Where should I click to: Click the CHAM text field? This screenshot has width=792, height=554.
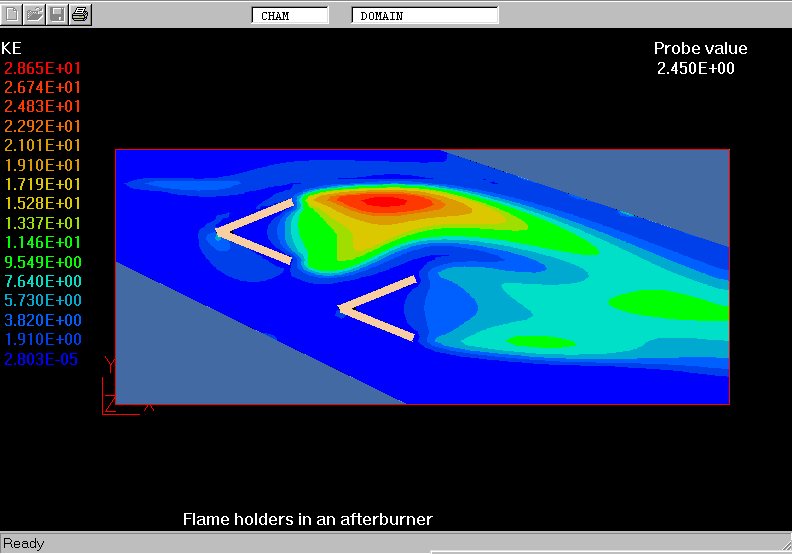pos(289,16)
